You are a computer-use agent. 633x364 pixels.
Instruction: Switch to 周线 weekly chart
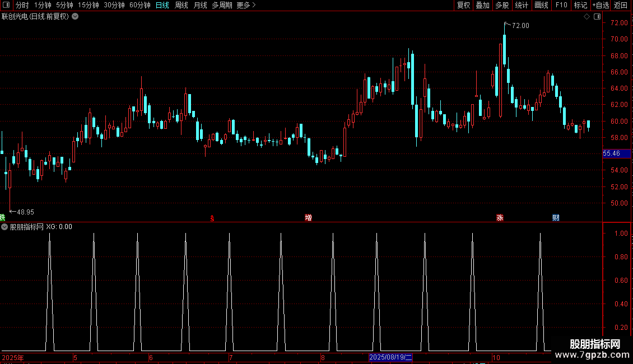181,5
